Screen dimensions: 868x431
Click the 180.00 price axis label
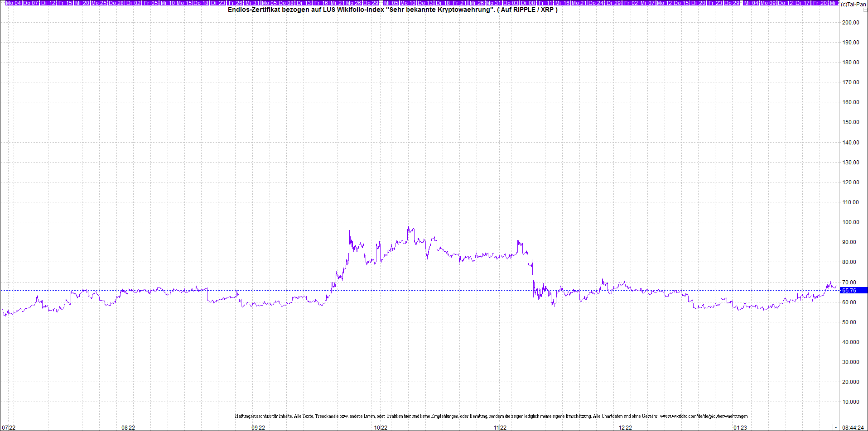click(x=850, y=62)
